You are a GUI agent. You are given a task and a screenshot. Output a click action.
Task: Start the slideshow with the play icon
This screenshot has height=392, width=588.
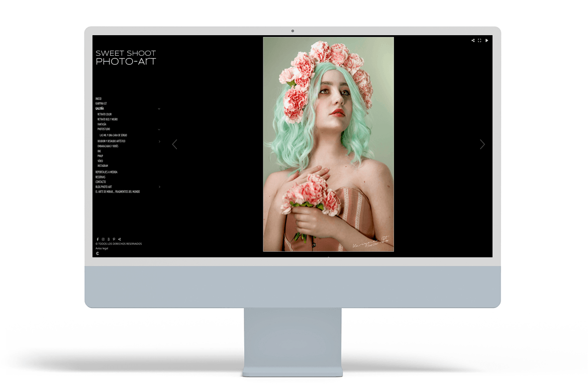click(x=486, y=41)
